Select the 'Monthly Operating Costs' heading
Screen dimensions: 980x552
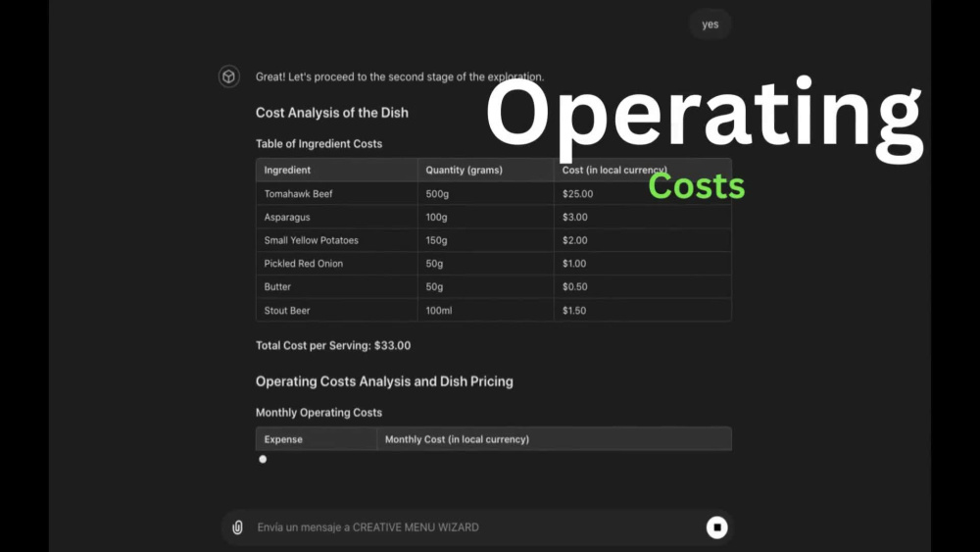pos(318,413)
